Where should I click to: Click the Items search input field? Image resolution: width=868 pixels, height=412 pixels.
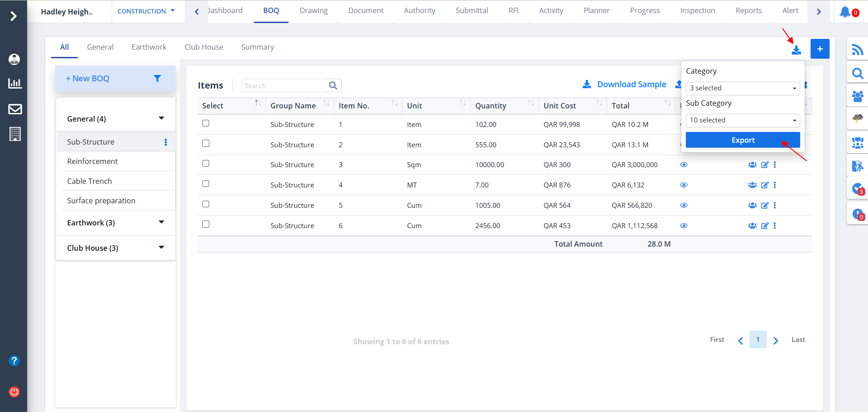(285, 85)
